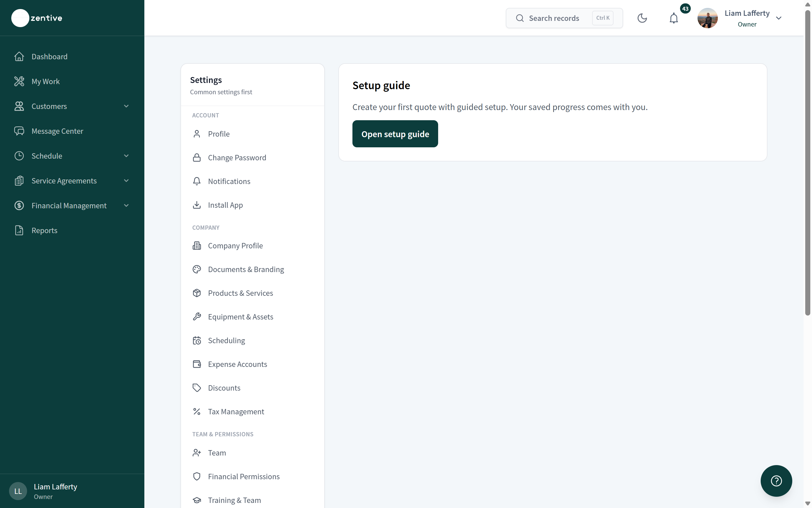
Task: Click the Install App download icon
Action: [197, 205]
